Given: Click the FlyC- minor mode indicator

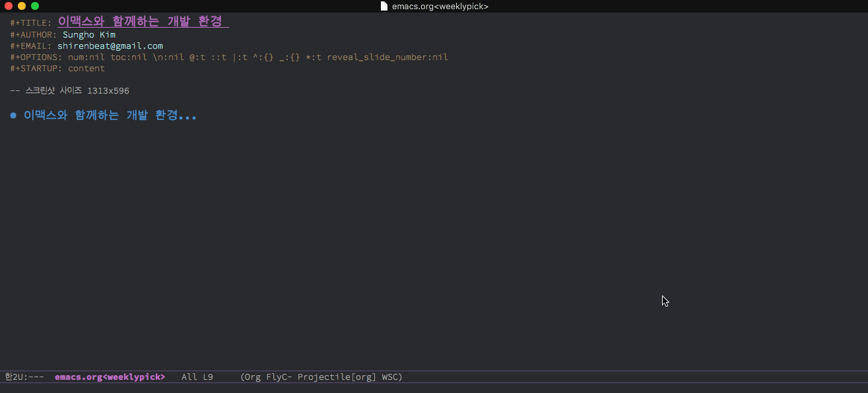Looking at the screenshot, I should coord(279,377).
